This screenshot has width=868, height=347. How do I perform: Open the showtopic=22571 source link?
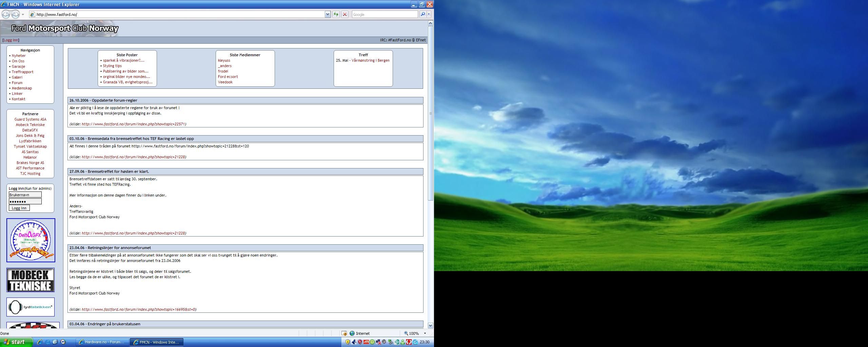(133, 124)
